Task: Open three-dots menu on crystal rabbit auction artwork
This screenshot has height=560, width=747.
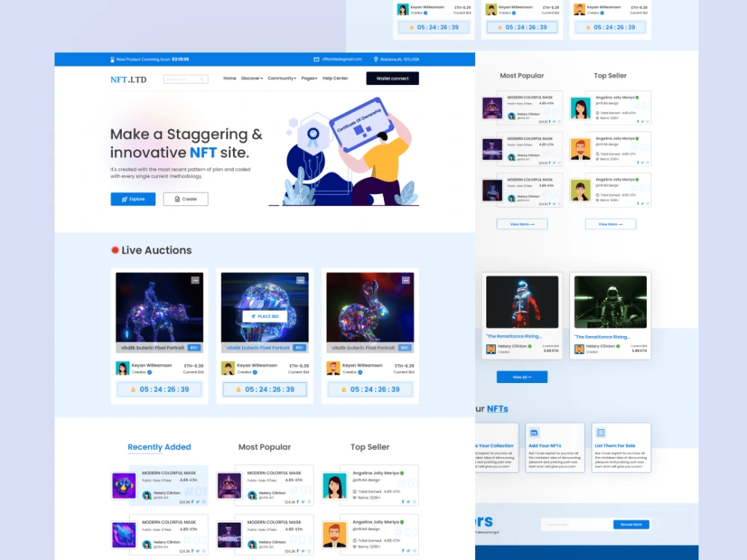Action: click(406, 281)
